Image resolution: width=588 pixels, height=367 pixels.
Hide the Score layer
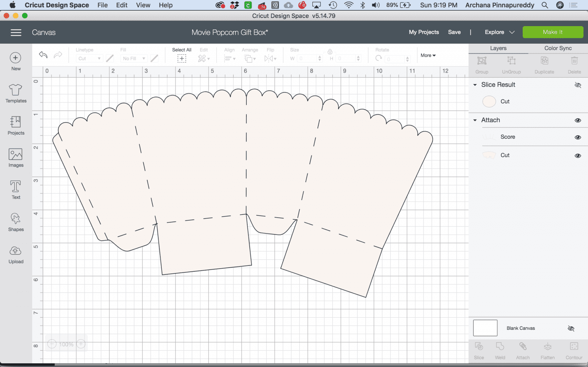click(x=578, y=137)
